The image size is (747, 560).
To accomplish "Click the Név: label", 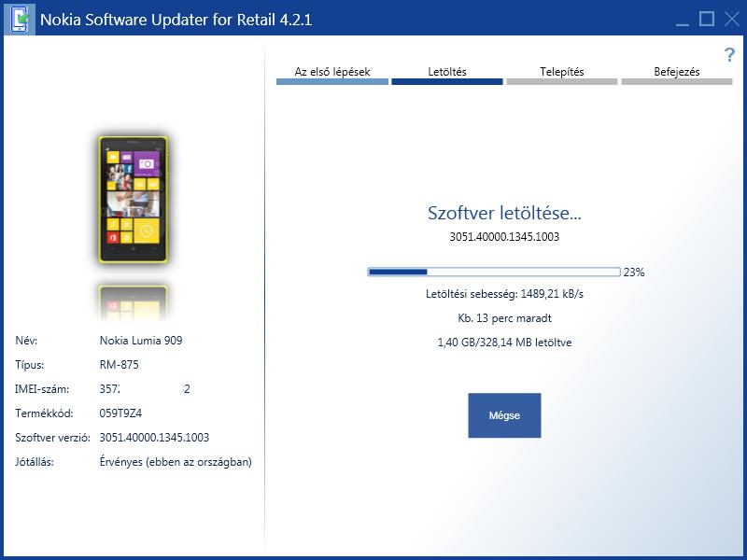I will point(26,341).
